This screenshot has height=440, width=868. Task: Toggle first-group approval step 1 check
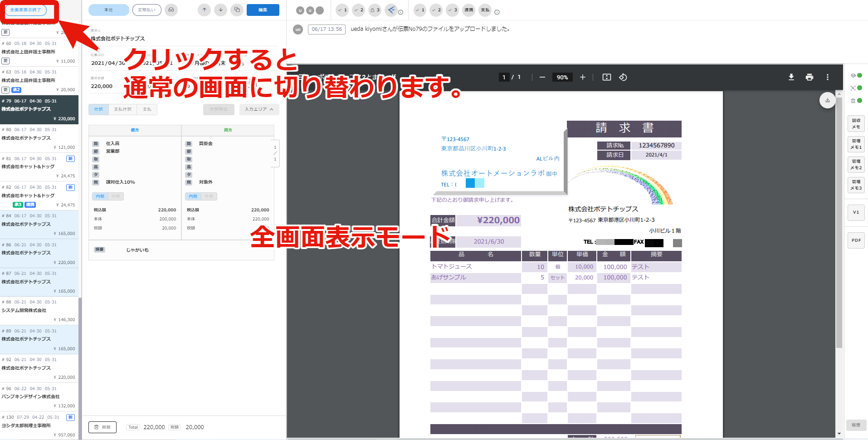click(342, 10)
